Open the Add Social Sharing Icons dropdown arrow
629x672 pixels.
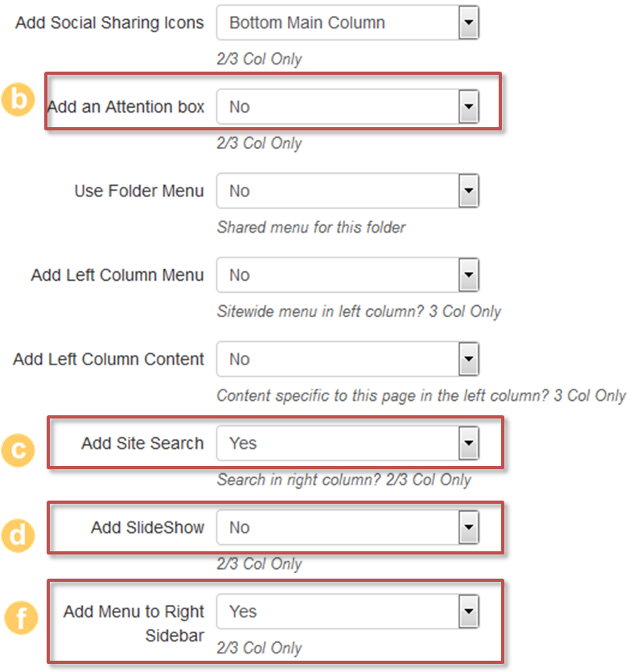coord(468,23)
